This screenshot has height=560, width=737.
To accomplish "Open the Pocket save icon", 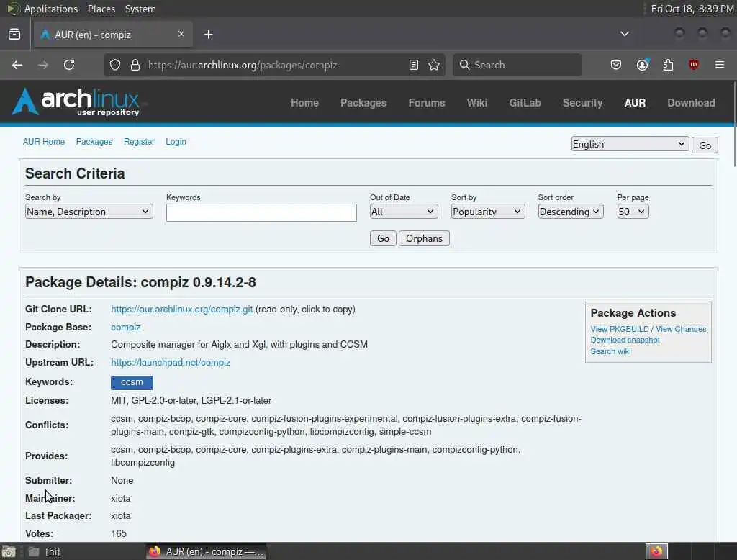I will 616,65.
